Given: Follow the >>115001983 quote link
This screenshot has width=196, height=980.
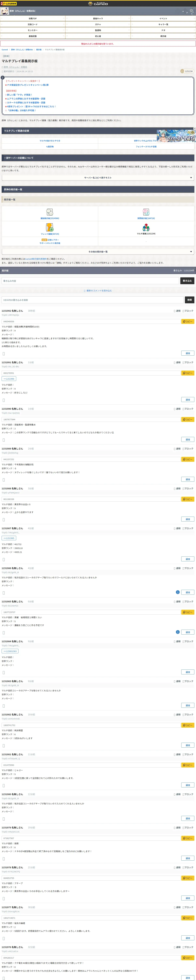Looking at the screenshot, I should click(10, 651).
